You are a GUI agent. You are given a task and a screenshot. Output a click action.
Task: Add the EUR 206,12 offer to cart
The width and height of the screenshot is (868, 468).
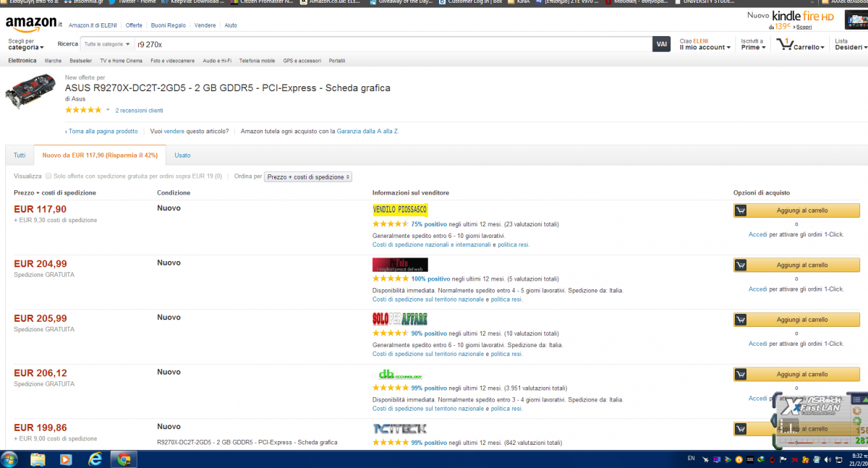[796, 374]
